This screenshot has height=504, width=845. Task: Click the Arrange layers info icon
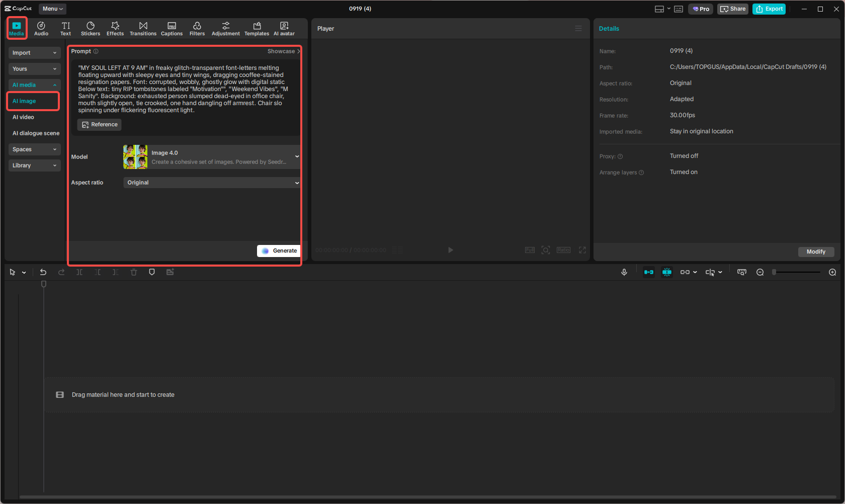point(641,173)
